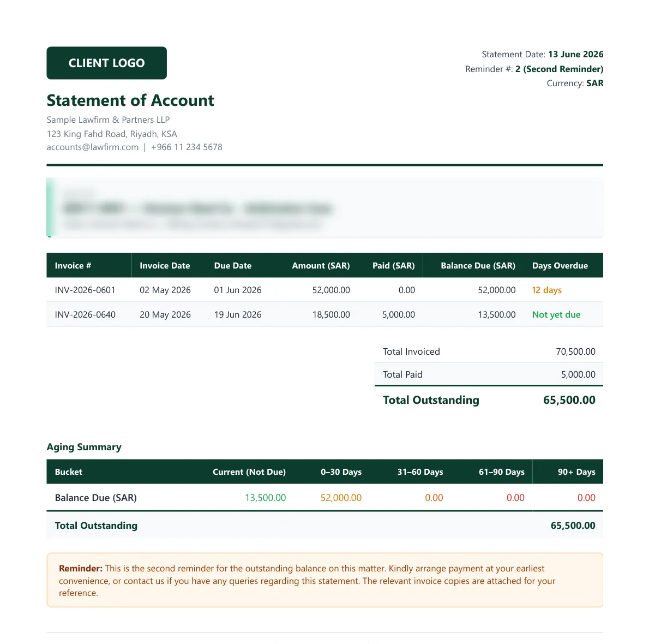Click the green 13,500.00 aging value
The width and height of the screenshot is (649, 644).
265,497
